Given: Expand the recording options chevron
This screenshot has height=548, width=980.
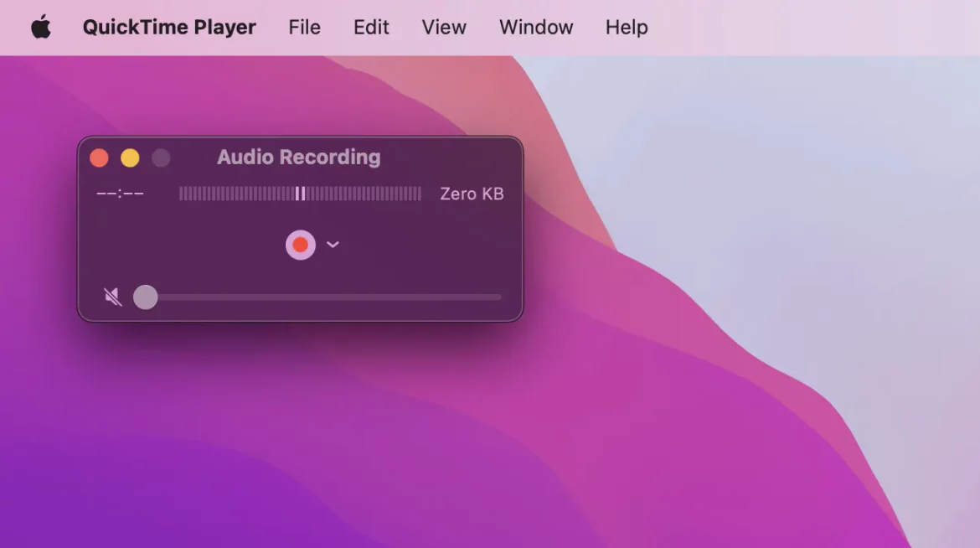Looking at the screenshot, I should pos(333,245).
